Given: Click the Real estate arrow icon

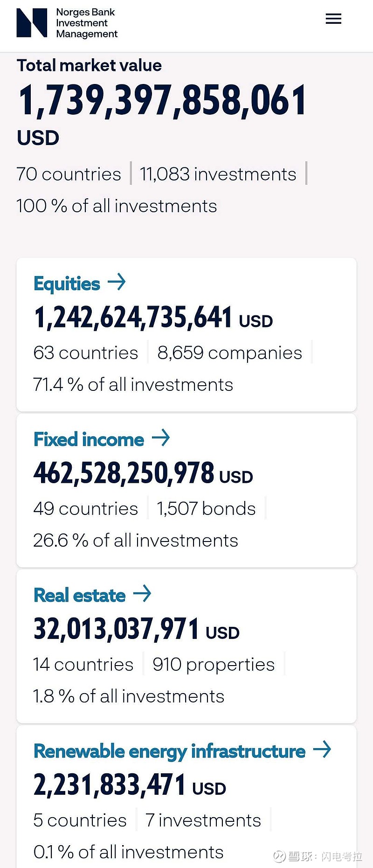Looking at the screenshot, I should (142, 594).
